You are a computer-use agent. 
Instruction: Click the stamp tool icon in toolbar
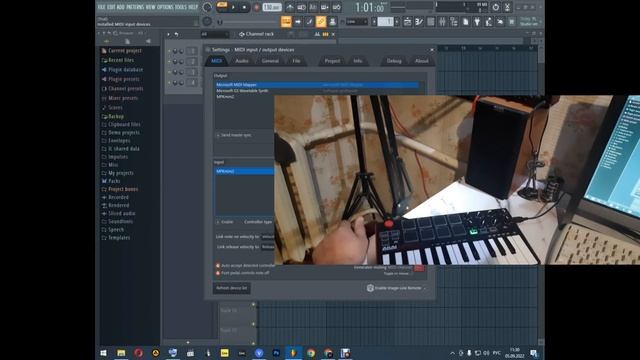click(x=332, y=22)
